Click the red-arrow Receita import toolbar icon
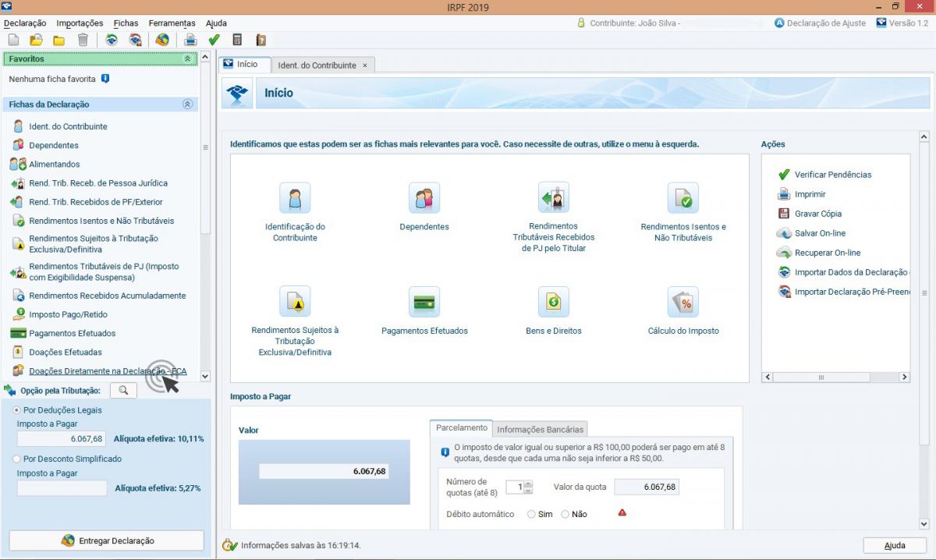 (x=136, y=40)
